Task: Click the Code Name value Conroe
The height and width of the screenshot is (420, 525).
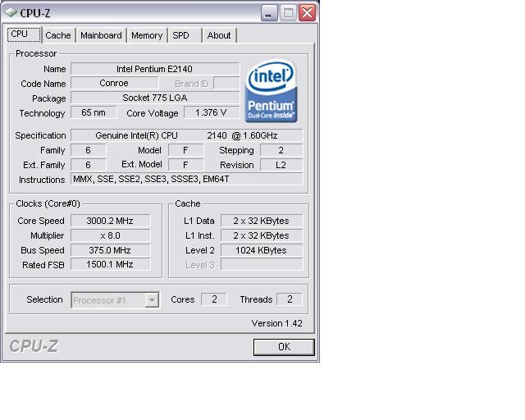Action: pos(114,83)
